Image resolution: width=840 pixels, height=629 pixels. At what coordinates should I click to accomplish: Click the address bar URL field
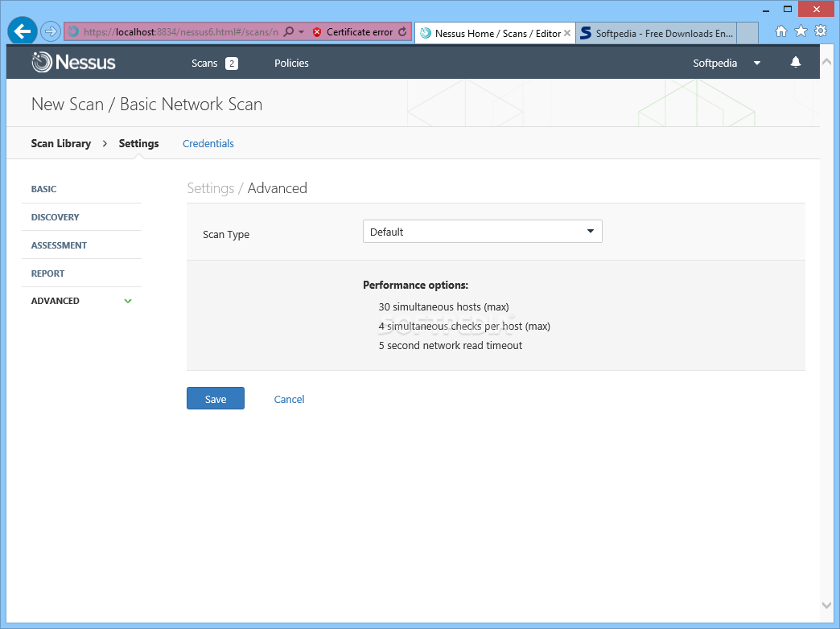[180, 32]
